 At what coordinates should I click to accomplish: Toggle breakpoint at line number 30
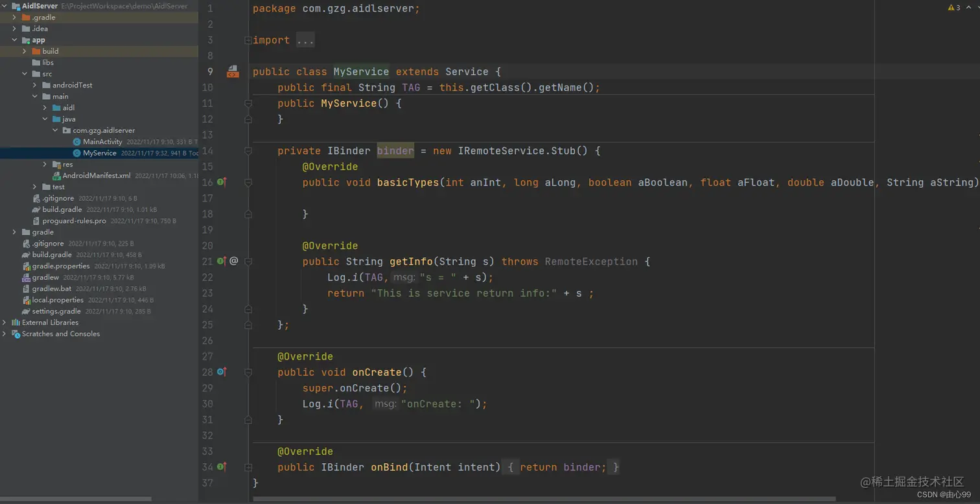pos(207,404)
